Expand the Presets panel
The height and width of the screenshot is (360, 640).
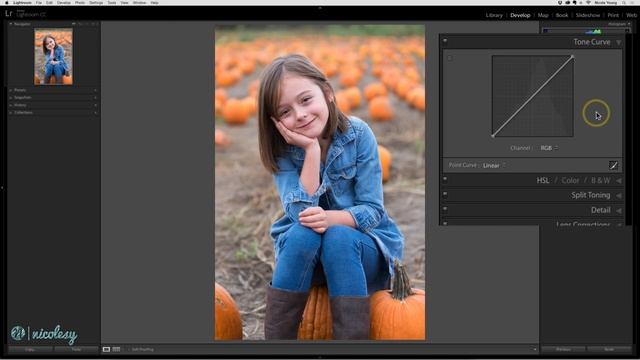[11, 90]
